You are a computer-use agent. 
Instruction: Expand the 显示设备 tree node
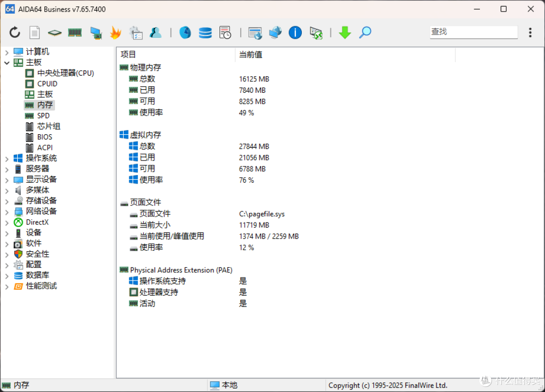(x=7, y=180)
